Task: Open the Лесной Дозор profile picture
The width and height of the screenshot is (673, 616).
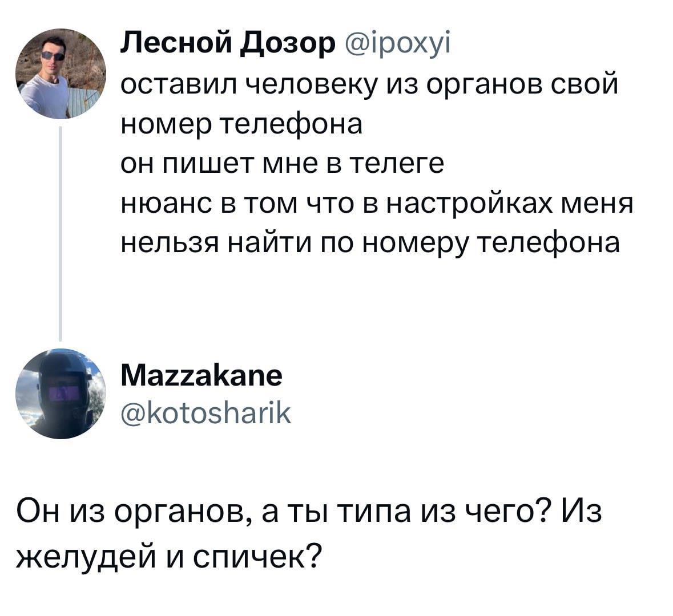Action: tap(60, 73)
